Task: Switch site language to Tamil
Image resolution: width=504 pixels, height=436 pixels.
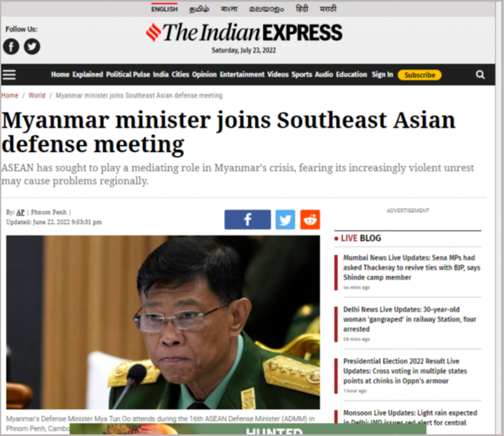Action: point(199,9)
